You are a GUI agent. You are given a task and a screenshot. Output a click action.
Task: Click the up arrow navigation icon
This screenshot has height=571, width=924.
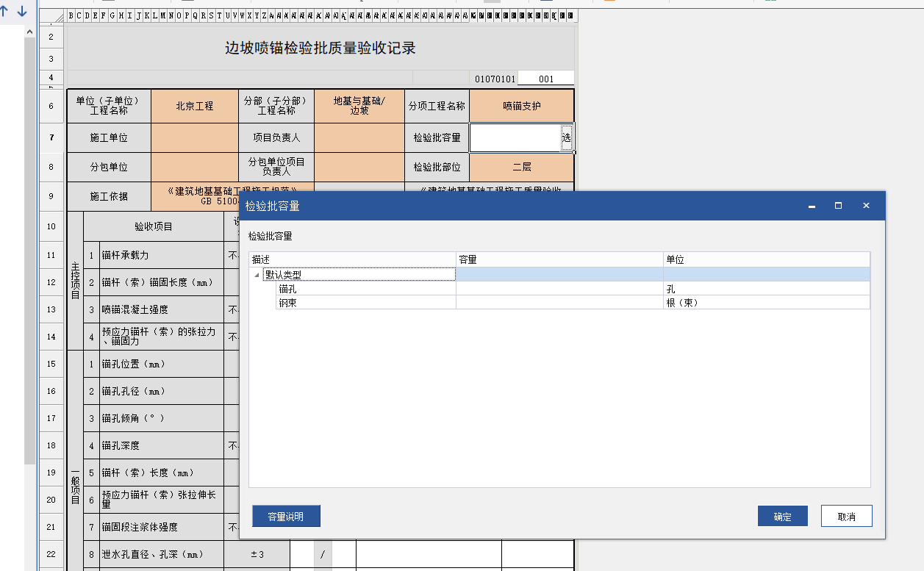coord(4,11)
